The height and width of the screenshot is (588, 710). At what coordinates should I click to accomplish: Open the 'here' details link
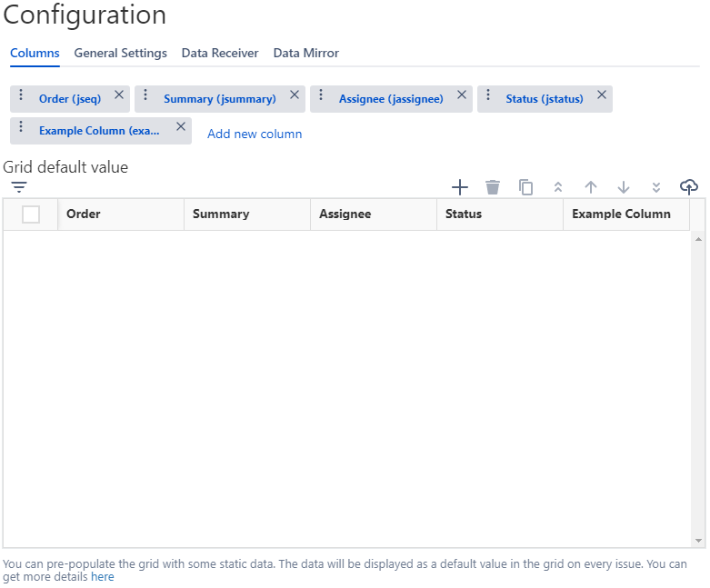point(103,577)
